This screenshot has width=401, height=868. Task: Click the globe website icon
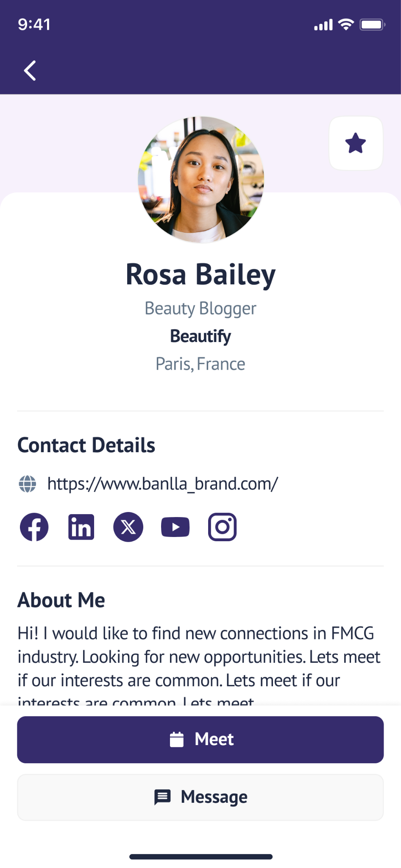pos(28,484)
